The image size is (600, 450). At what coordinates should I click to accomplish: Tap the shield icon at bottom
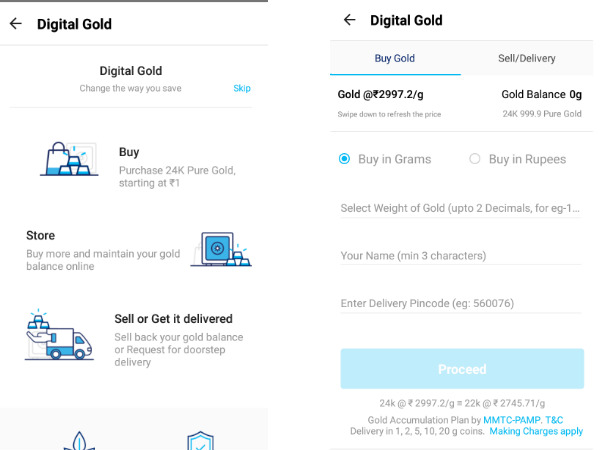click(x=200, y=440)
